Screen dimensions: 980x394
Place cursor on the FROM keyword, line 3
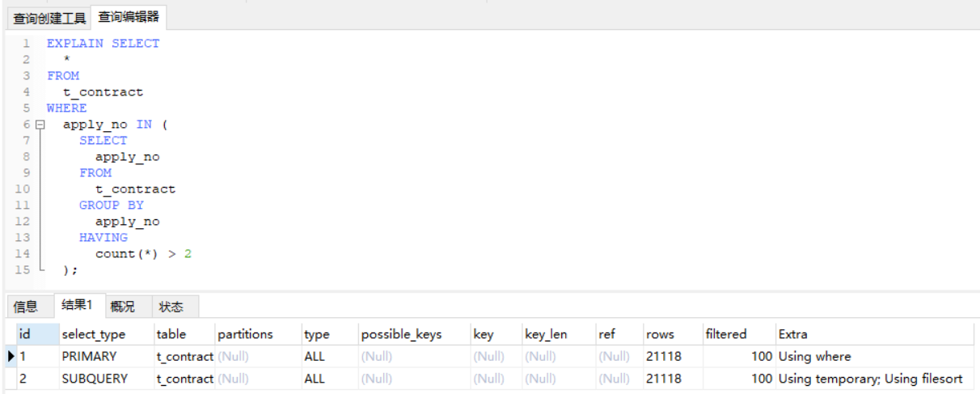tap(63, 76)
